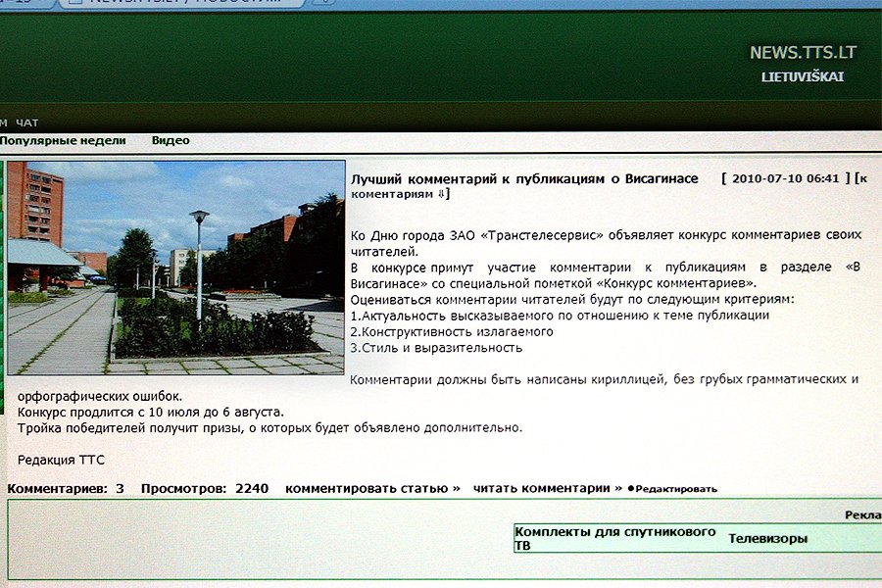Open the "Телевизоры" ad link
Viewport: 882px width, 588px height.
pyautogui.click(x=768, y=537)
